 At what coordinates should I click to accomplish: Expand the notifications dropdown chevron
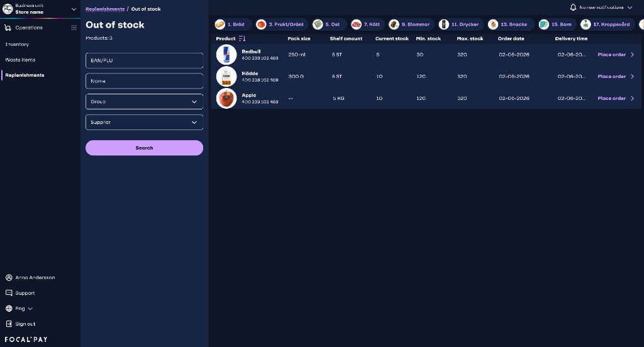[x=630, y=8]
